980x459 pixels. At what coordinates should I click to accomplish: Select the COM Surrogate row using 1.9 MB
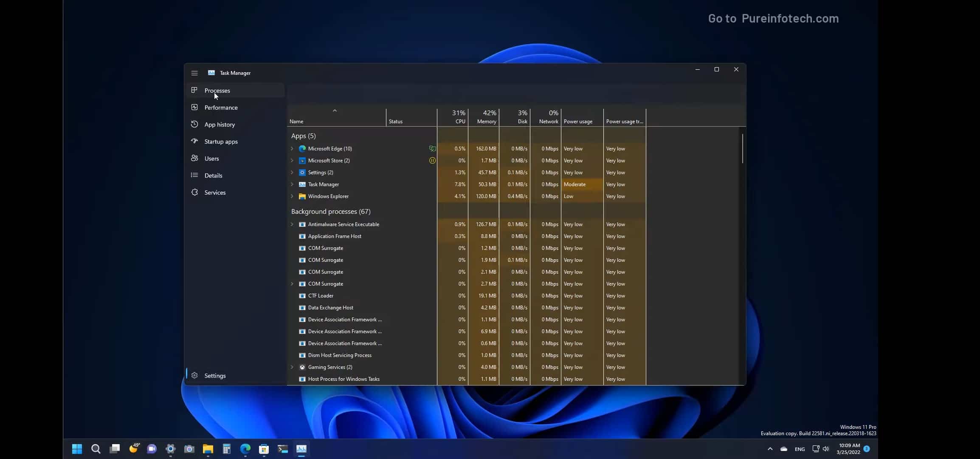coord(466,260)
